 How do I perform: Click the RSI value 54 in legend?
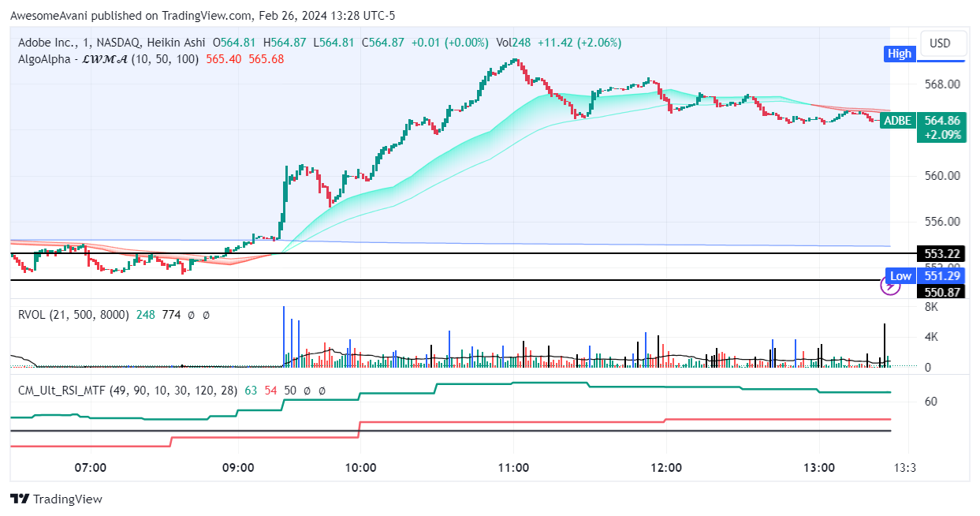[271, 390]
